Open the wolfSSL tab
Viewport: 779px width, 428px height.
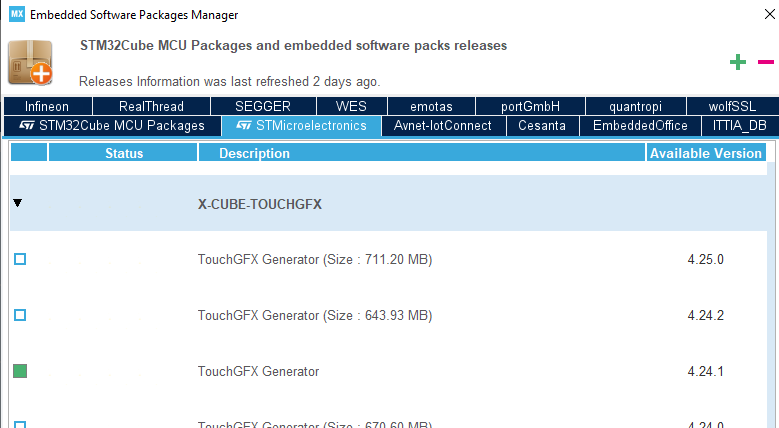coord(732,106)
